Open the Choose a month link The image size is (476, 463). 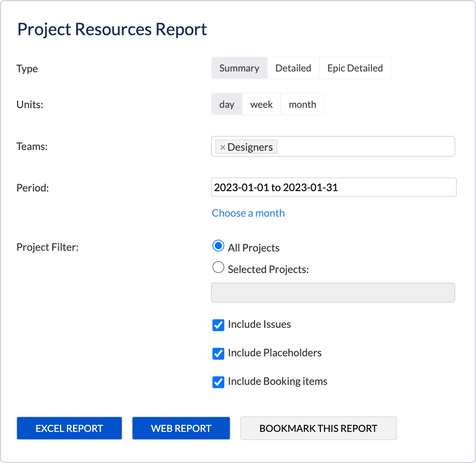pos(248,213)
